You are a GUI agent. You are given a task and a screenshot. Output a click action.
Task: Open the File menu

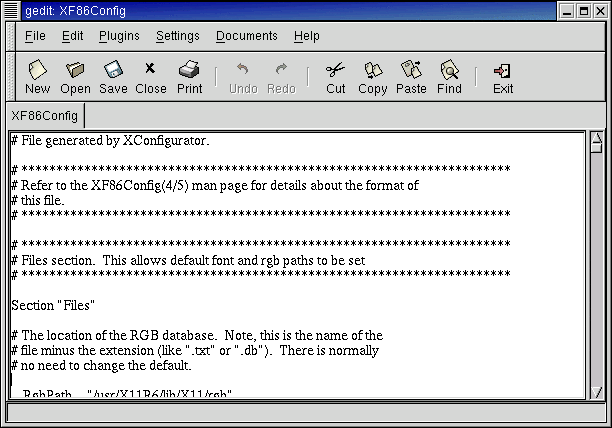click(35, 36)
